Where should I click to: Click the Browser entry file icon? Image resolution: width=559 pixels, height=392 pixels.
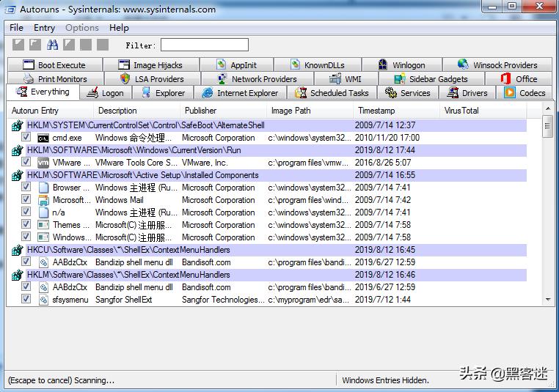click(x=43, y=188)
